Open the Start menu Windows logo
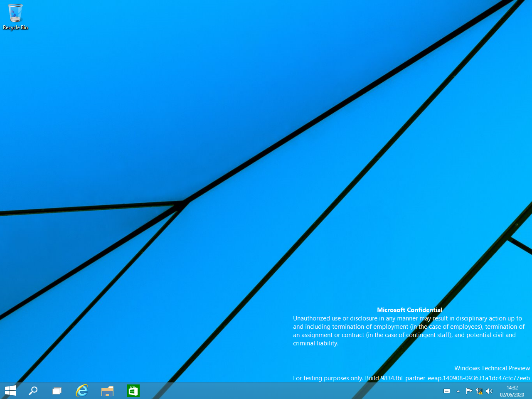The width and height of the screenshot is (532, 399). (10, 391)
